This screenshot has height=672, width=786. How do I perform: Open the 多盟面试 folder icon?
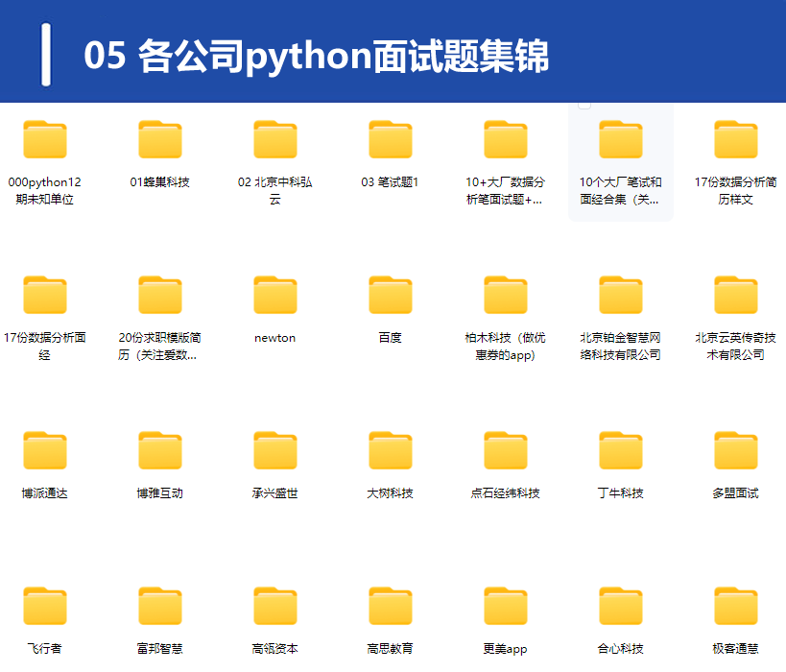pyautogui.click(x=736, y=450)
